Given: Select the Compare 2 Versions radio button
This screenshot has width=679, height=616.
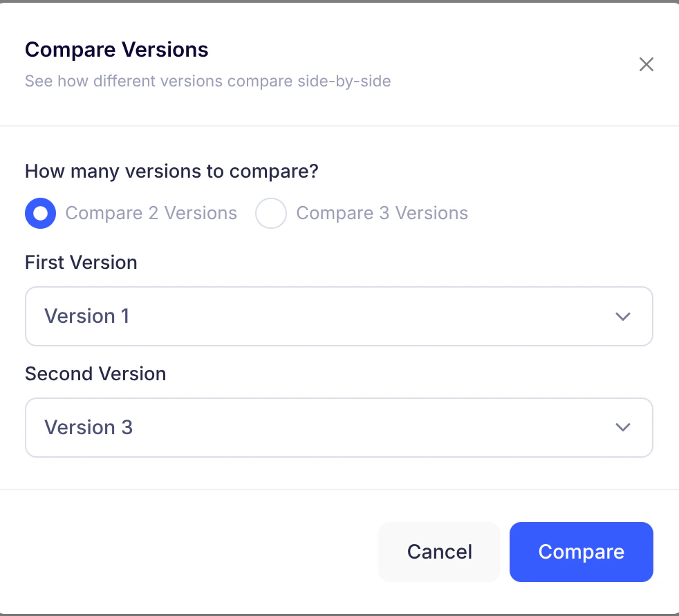Looking at the screenshot, I should 40,213.
